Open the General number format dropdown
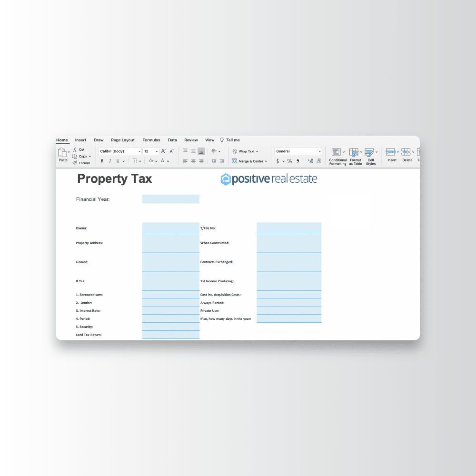This screenshot has width=476, height=476. 298,151
